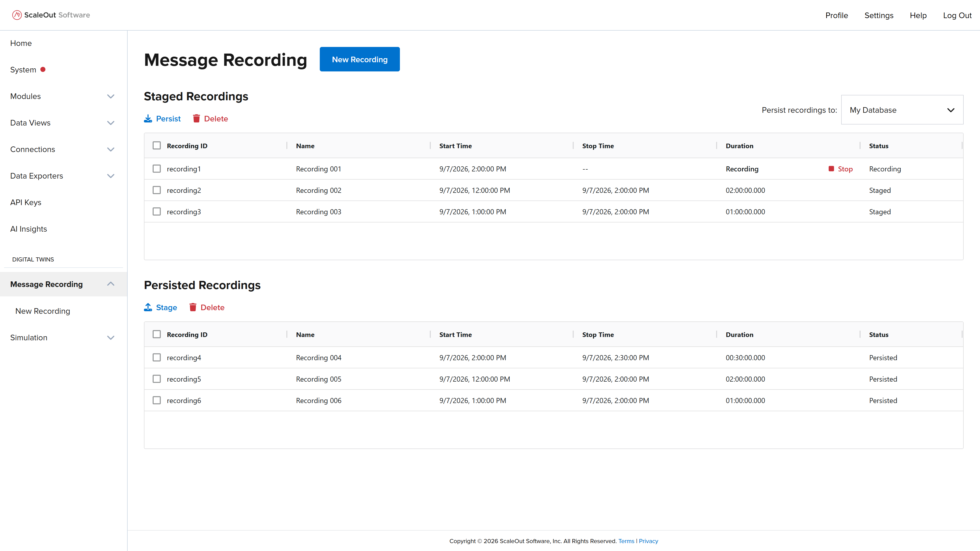The height and width of the screenshot is (551, 980).
Task: Click recording6's Persisted status cell
Action: click(x=883, y=400)
